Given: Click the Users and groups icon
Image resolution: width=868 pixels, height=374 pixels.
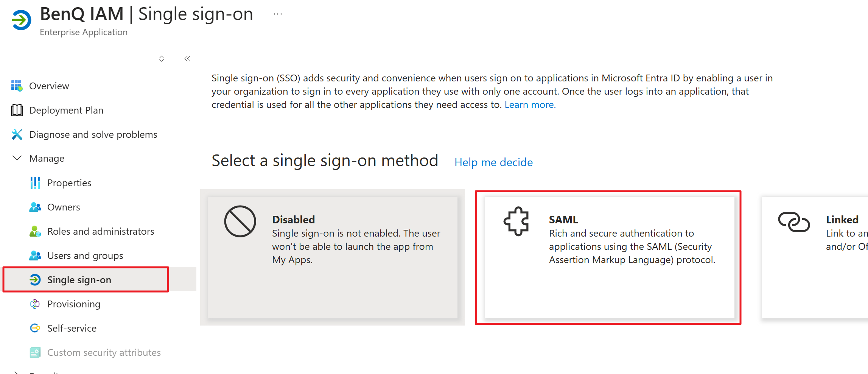Looking at the screenshot, I should pos(35,256).
